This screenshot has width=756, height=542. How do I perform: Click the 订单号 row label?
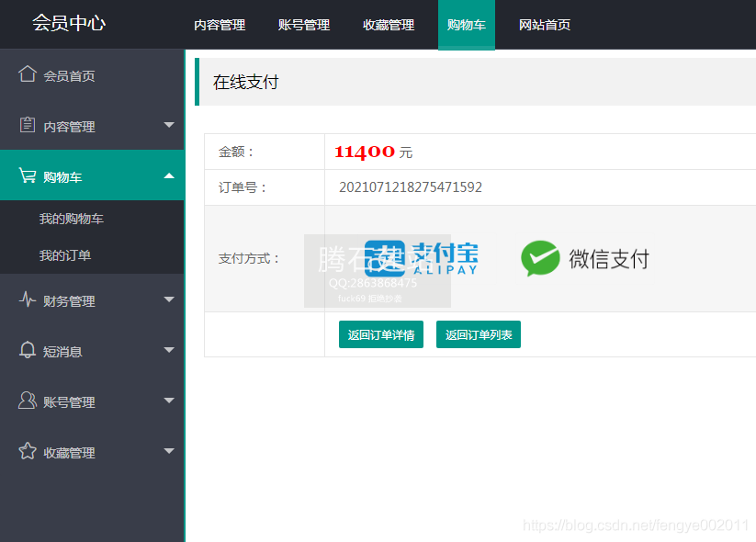coord(243,187)
